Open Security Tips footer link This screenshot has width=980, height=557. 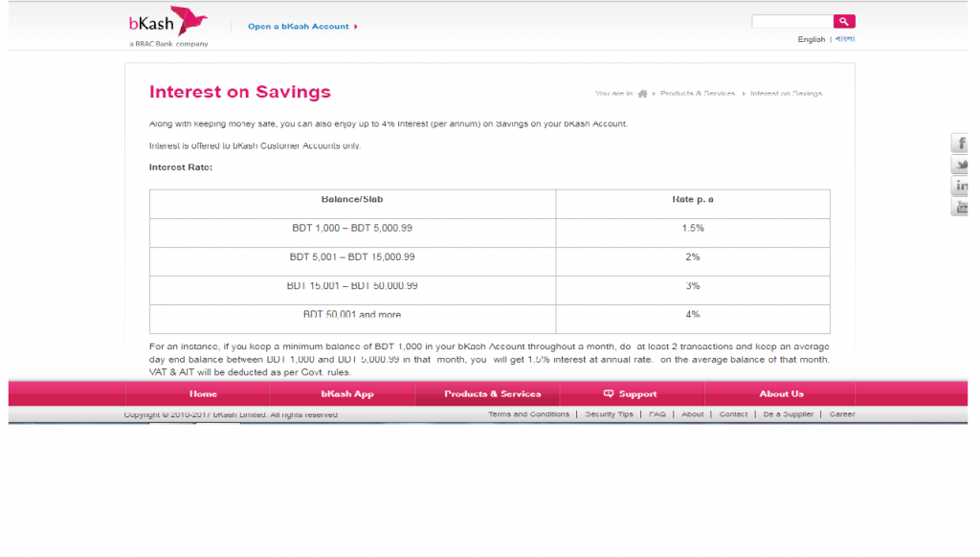coord(609,414)
